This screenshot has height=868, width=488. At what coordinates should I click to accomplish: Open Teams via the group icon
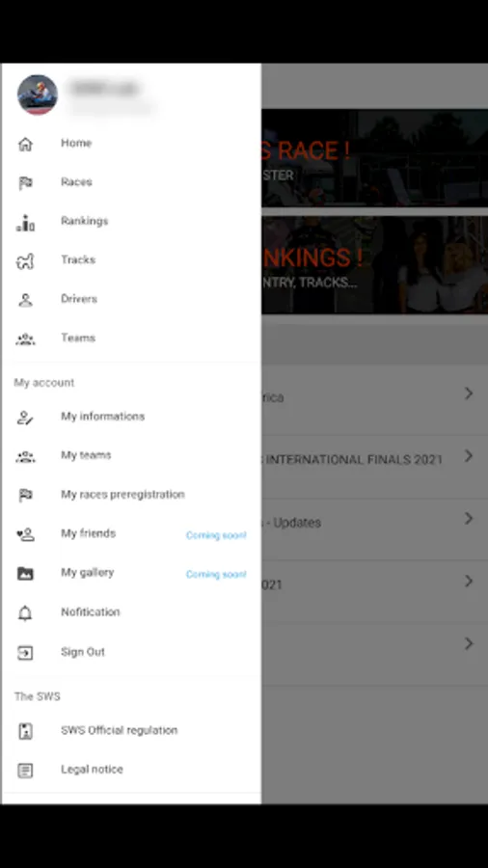point(25,339)
